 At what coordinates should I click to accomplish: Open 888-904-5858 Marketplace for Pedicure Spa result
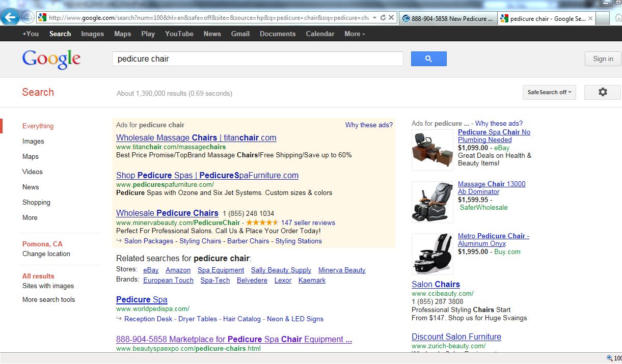(234, 339)
